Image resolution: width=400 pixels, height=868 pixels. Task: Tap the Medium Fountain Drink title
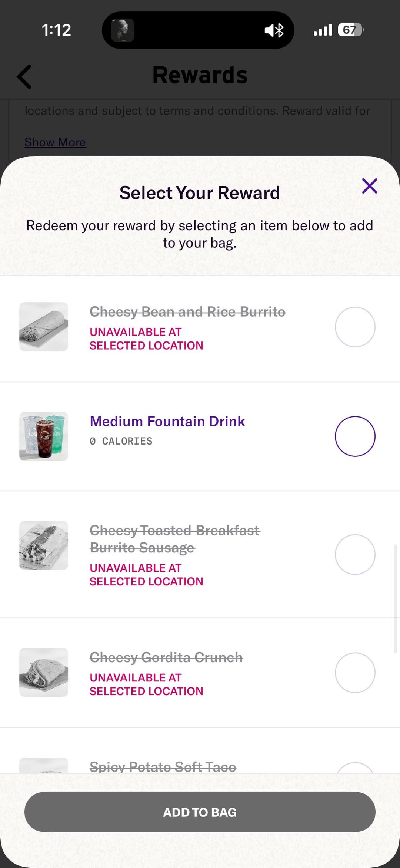[x=167, y=422]
